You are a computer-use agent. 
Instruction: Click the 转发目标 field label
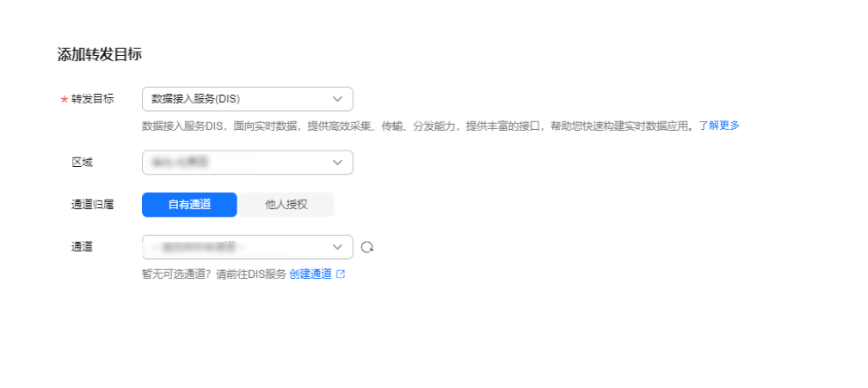(x=92, y=99)
